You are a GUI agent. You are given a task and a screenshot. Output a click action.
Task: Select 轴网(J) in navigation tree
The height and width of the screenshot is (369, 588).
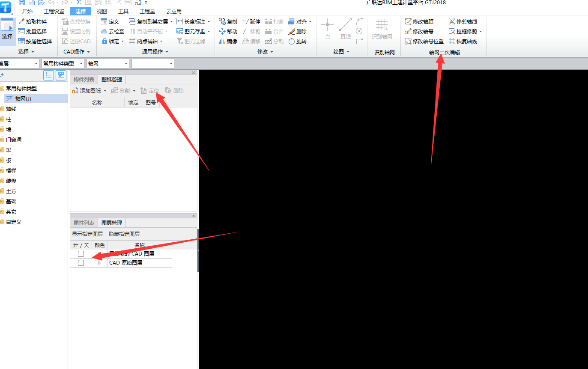pyautogui.click(x=36, y=99)
